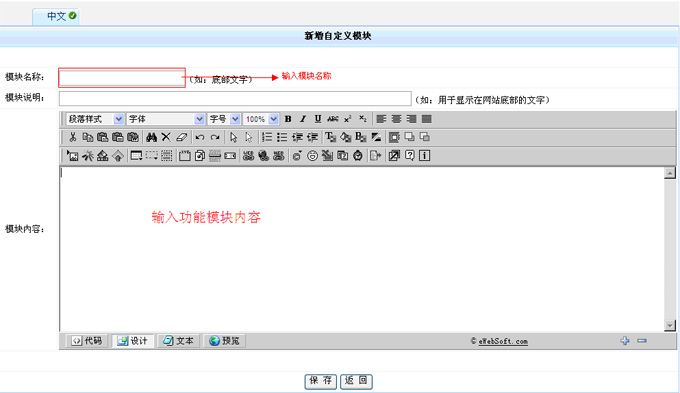
Task: Insert a numbered list
Action: point(267,137)
